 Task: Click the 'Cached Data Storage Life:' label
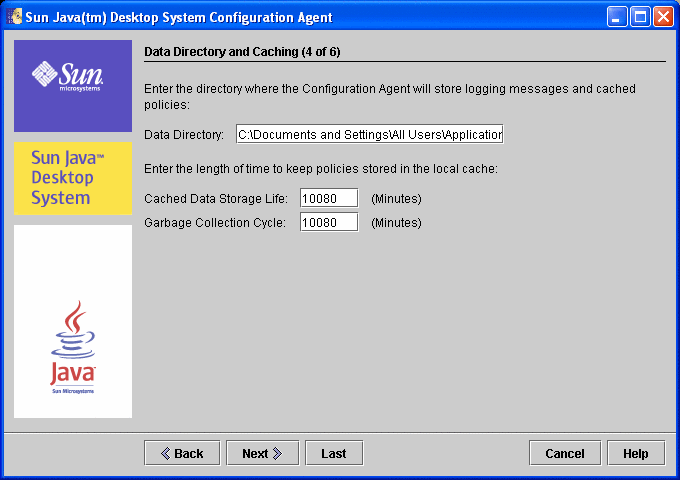[216, 199]
